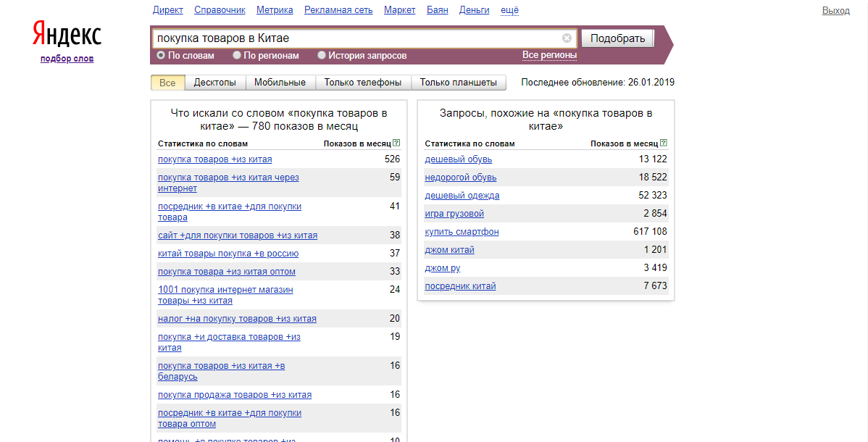
Task: Open similar query 'купить смартфон'
Action: tap(462, 232)
